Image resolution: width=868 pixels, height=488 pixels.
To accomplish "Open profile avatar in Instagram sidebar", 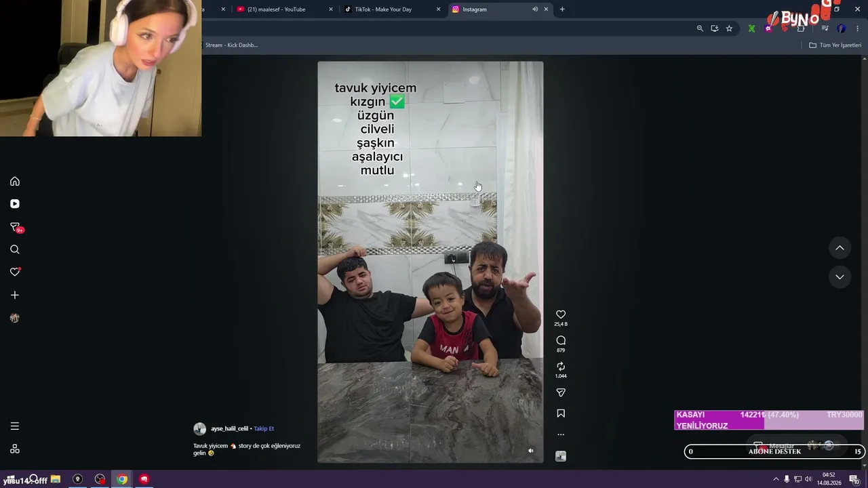I will 15,318.
